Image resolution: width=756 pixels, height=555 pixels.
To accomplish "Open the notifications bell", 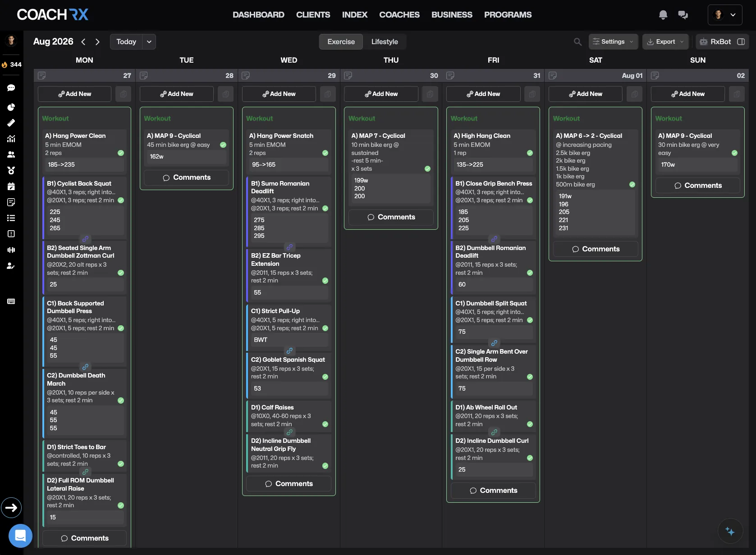I will pos(663,15).
